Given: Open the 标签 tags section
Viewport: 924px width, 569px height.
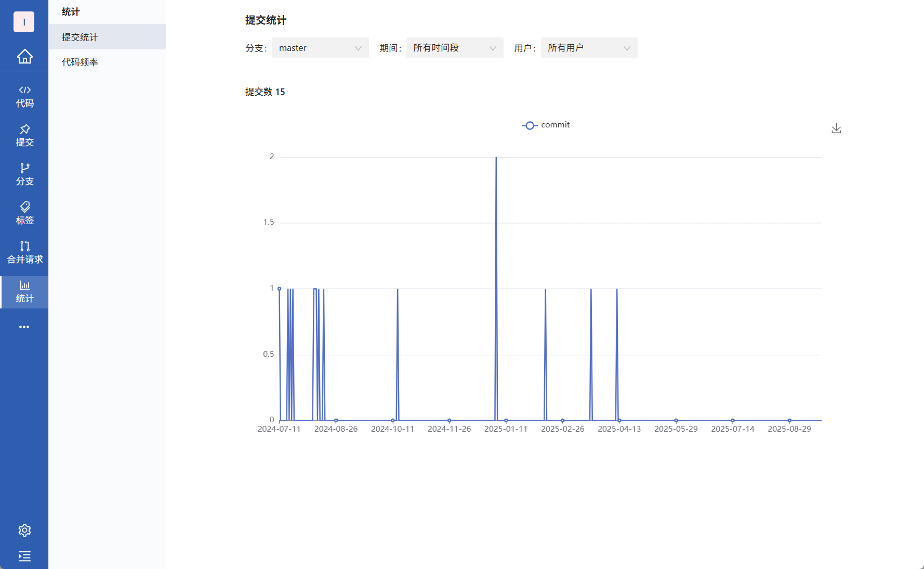Looking at the screenshot, I should point(24,214).
